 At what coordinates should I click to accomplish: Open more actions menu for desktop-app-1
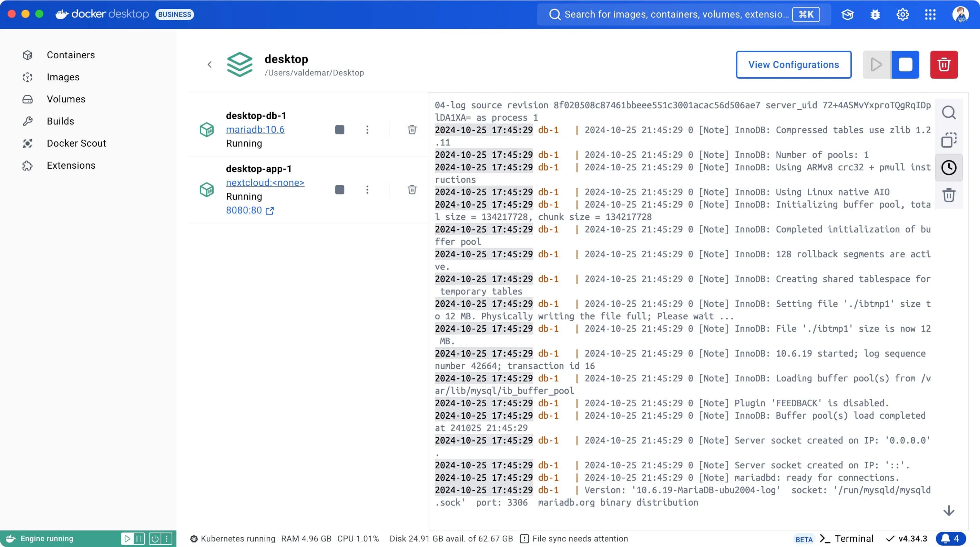tap(367, 190)
